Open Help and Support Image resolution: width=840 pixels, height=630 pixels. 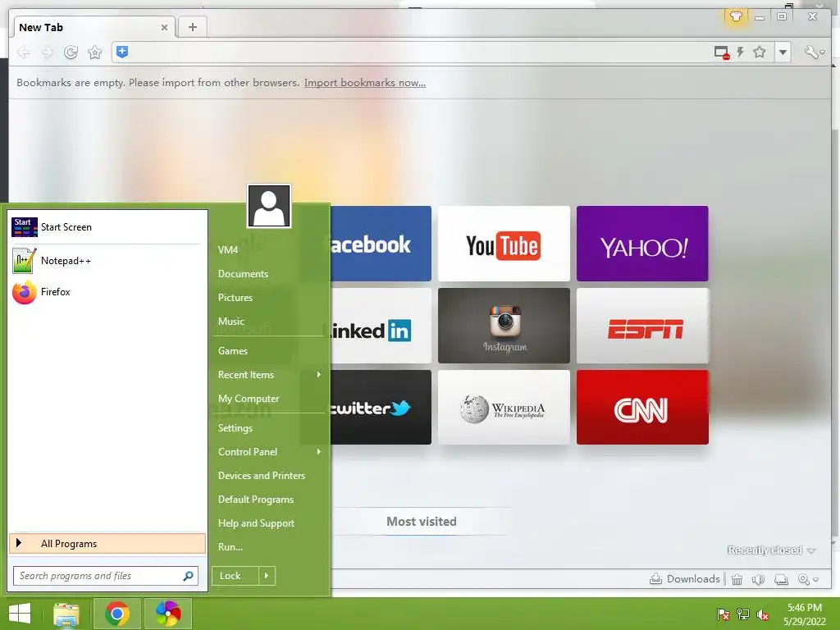(256, 523)
